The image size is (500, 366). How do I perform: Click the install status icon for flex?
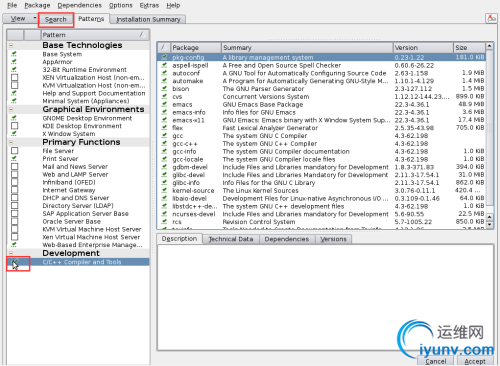[164, 128]
